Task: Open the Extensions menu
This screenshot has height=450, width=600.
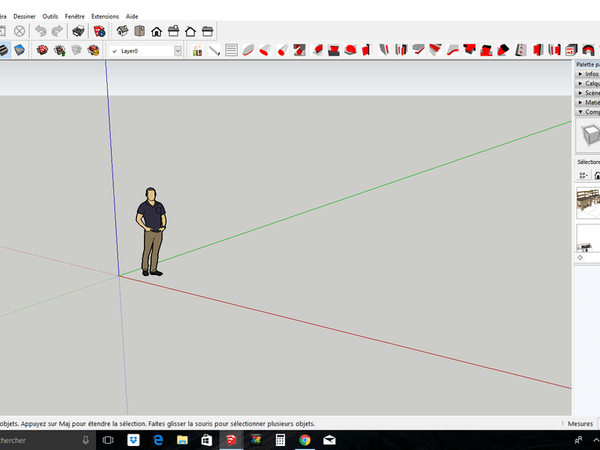Action: (104, 17)
